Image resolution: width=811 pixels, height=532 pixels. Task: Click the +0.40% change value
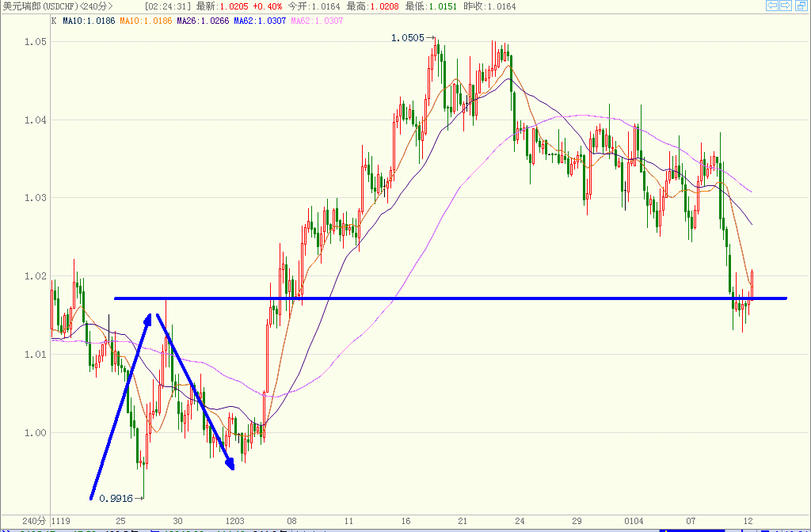[268, 6]
